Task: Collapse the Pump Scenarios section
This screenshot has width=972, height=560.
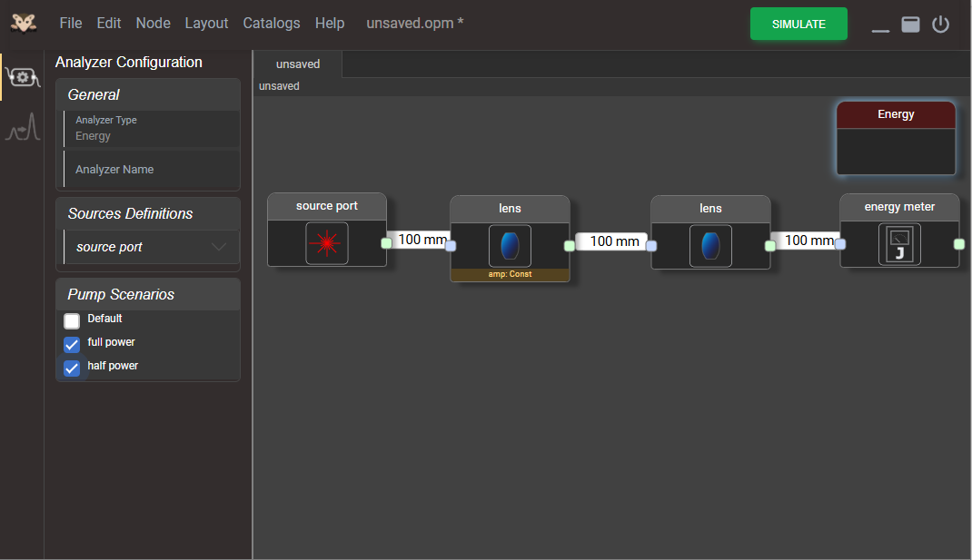Action: [x=148, y=294]
